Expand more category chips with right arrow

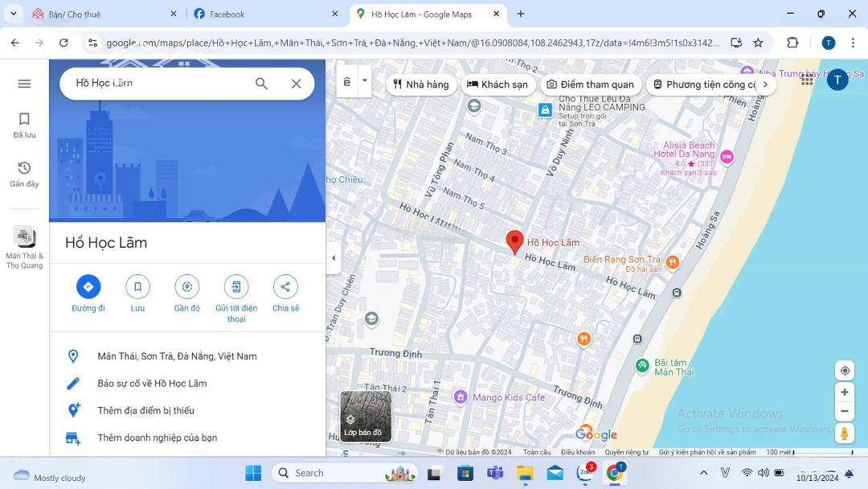click(x=765, y=84)
